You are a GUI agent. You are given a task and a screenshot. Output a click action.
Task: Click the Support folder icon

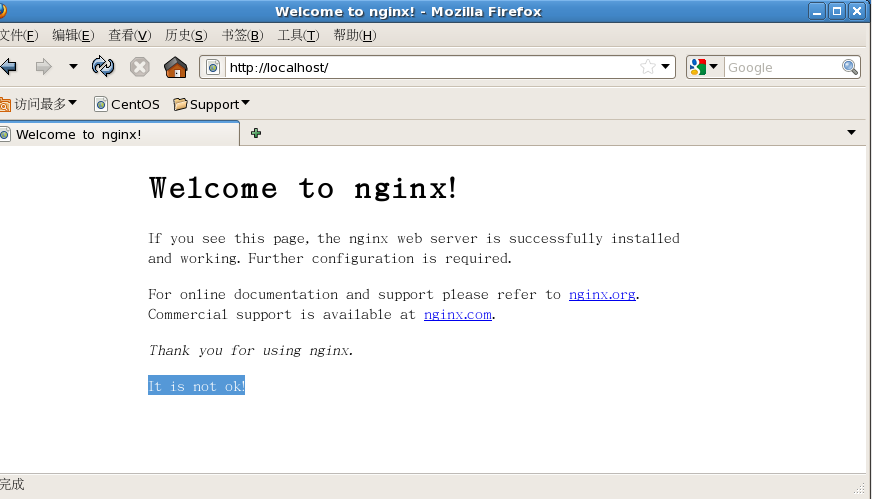click(180, 104)
